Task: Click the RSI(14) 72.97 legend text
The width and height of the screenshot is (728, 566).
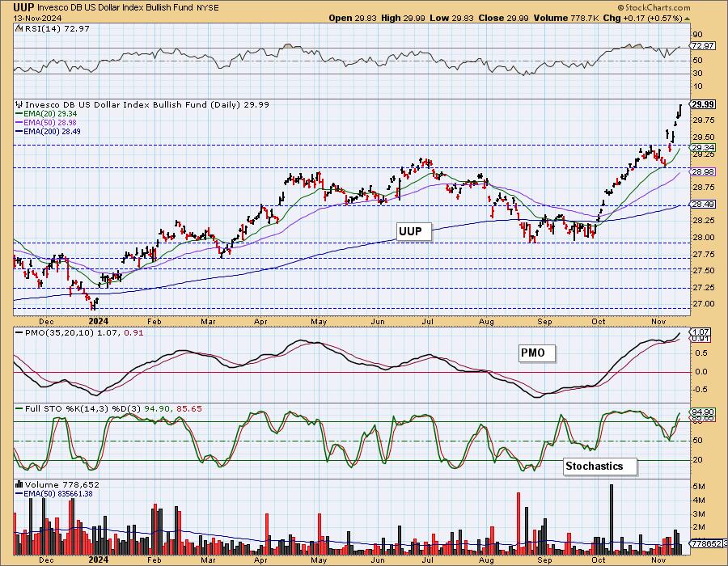Action: point(57,28)
